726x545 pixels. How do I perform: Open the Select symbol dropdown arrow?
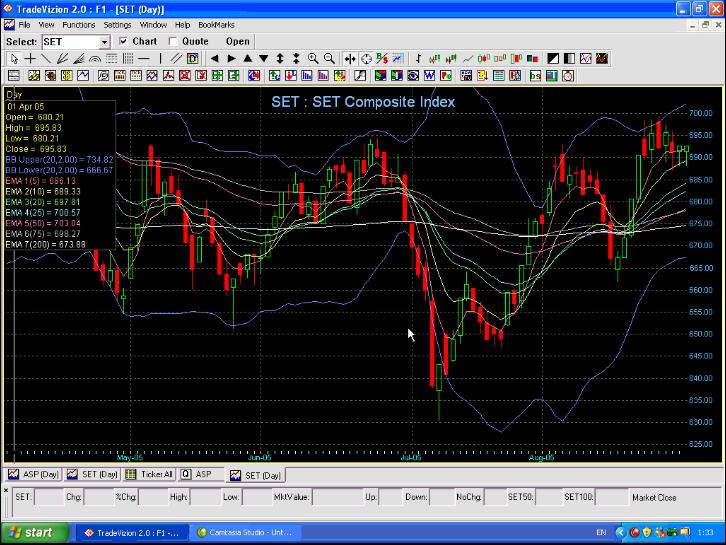(105, 42)
